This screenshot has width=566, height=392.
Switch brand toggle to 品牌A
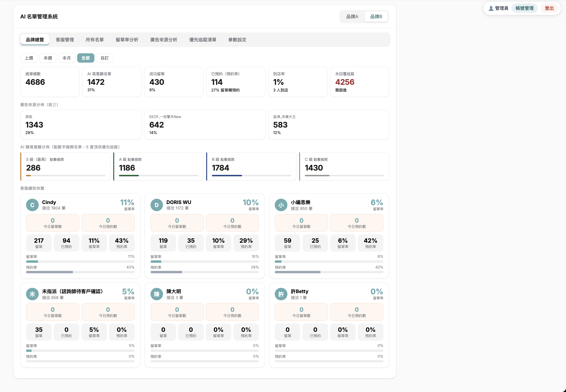click(x=352, y=16)
